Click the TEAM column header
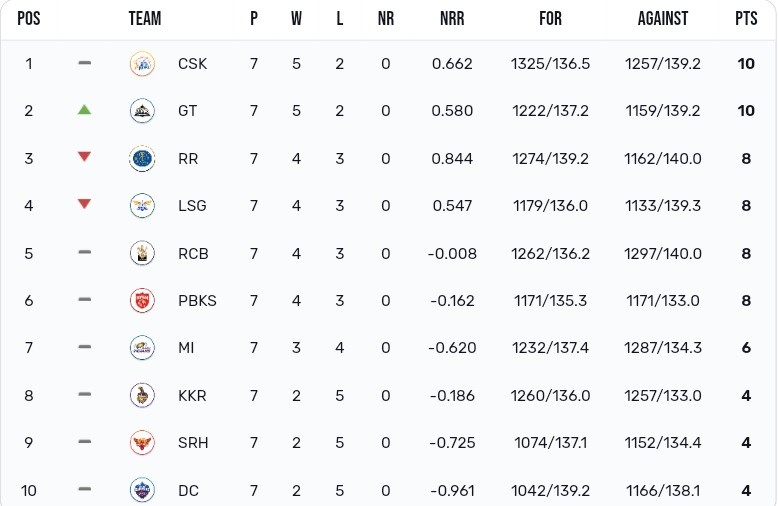The height and width of the screenshot is (506, 778). pyautogui.click(x=145, y=19)
